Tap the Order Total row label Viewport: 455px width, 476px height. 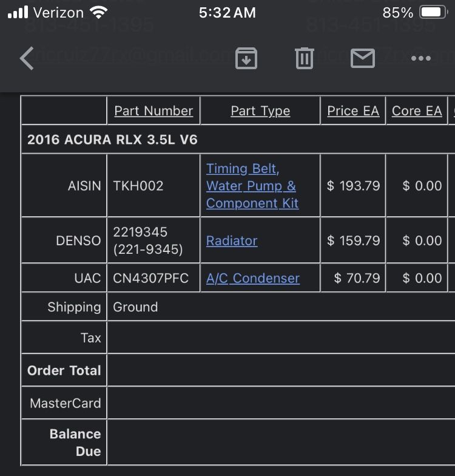(x=64, y=370)
